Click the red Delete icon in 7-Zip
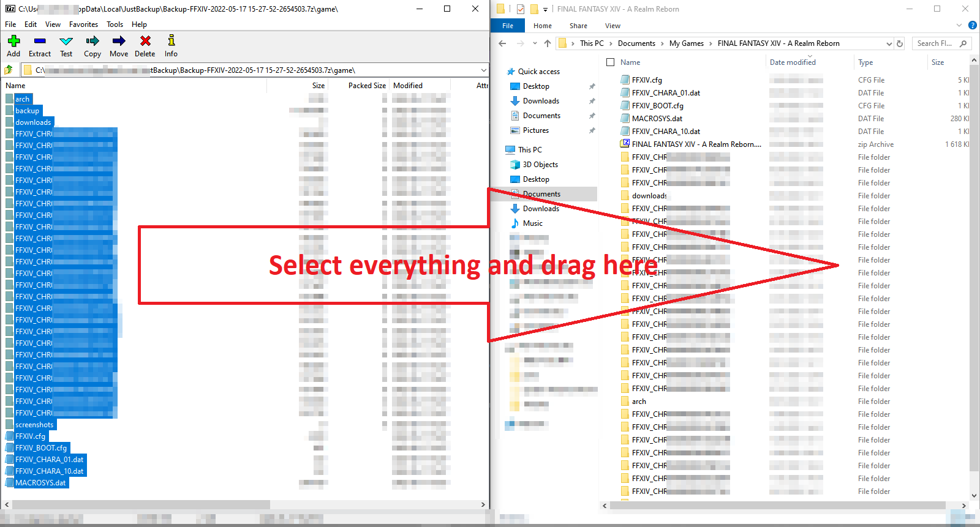 [145, 41]
